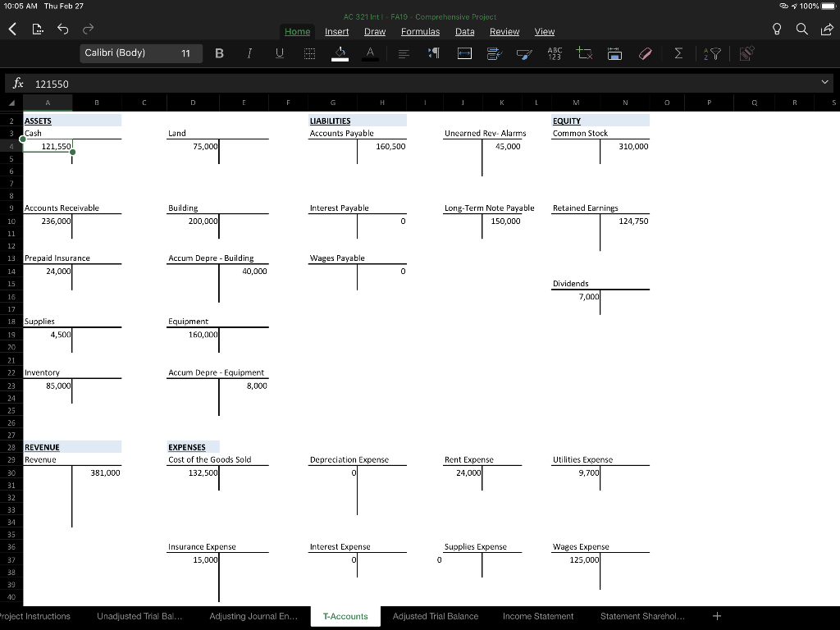Open the Insert ribbon tab
The image size is (840, 630).
[x=336, y=32]
